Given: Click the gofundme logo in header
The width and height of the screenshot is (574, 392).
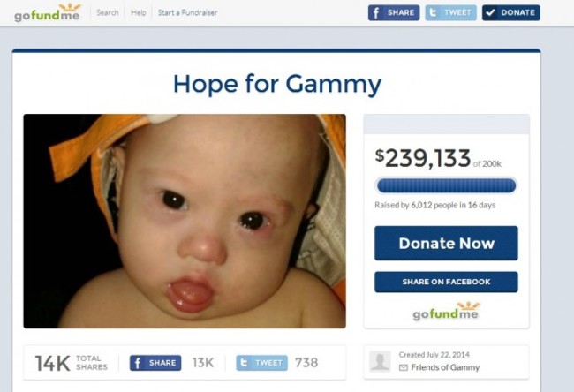Looking at the screenshot, I should tap(47, 12).
